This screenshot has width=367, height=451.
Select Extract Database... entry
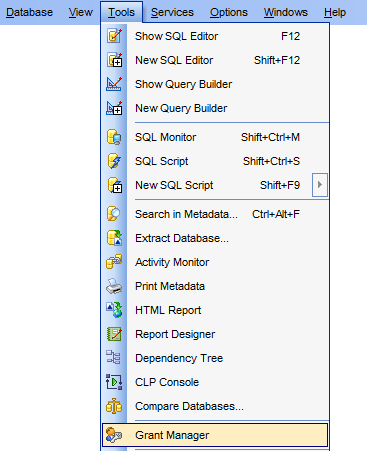tap(215, 238)
